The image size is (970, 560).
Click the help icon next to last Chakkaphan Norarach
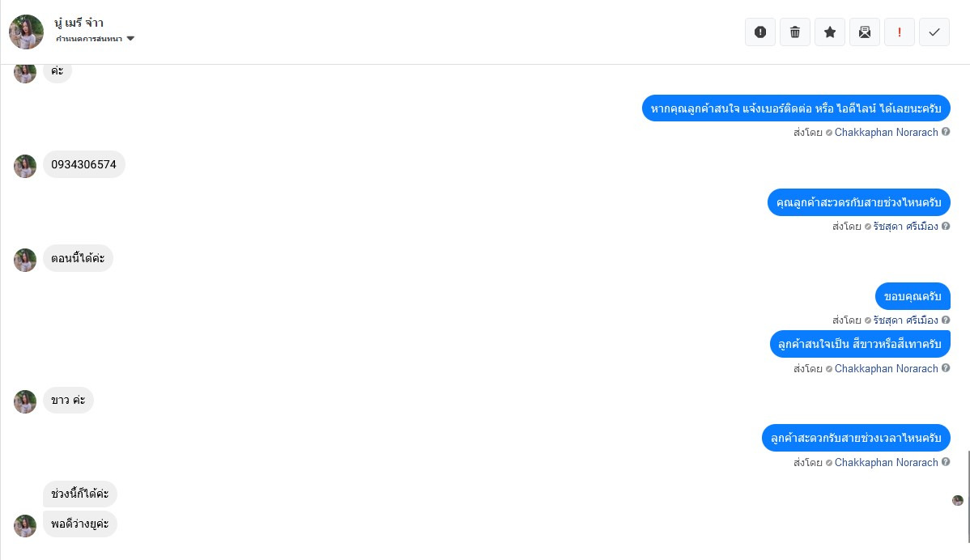[x=945, y=462]
